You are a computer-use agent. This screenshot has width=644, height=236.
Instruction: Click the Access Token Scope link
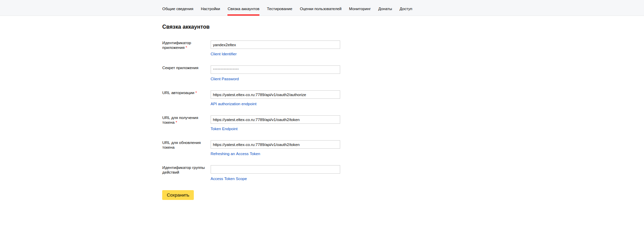click(228, 179)
